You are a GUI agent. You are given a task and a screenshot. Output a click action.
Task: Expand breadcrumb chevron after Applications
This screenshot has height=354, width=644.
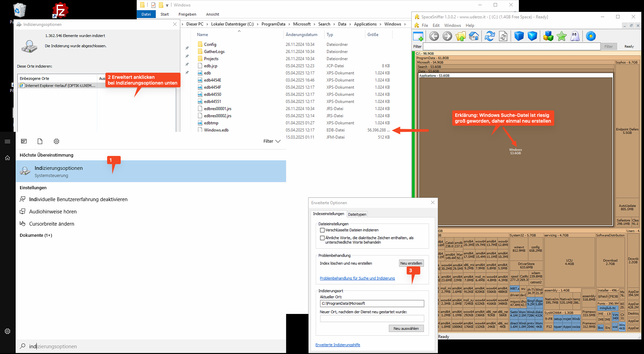(380, 24)
